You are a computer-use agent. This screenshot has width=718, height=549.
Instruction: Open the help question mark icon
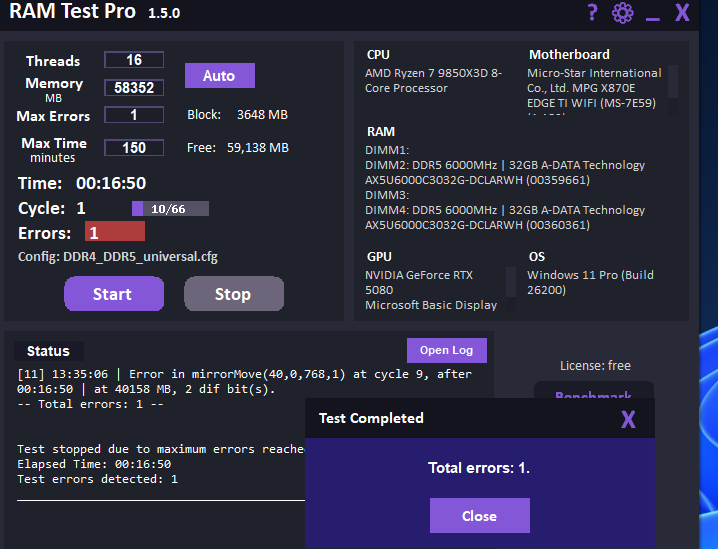[x=592, y=12]
